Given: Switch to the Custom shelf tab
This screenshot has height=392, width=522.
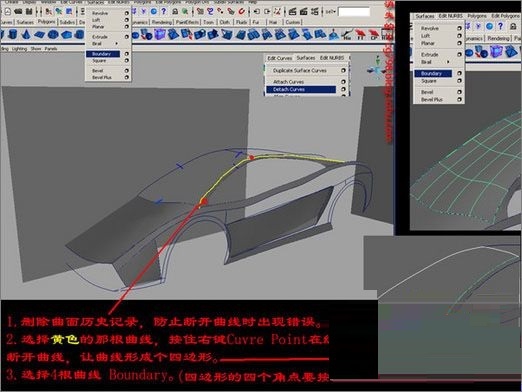Looking at the screenshot, I should (x=293, y=22).
